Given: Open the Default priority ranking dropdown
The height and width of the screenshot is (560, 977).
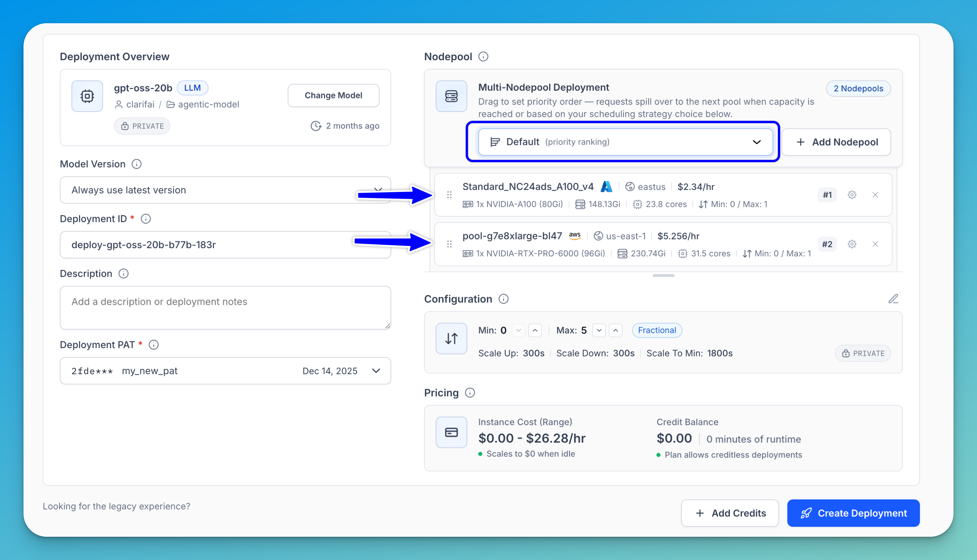Looking at the screenshot, I should (625, 142).
